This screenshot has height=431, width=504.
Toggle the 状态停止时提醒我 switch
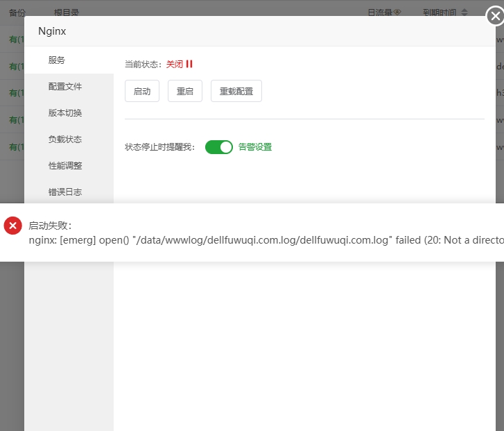[x=218, y=147]
